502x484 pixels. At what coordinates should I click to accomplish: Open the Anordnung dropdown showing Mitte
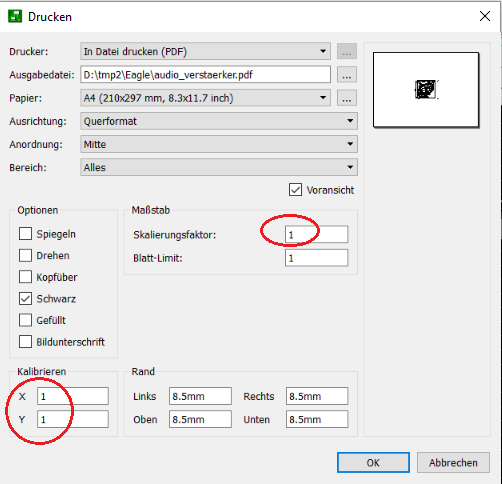tap(219, 144)
